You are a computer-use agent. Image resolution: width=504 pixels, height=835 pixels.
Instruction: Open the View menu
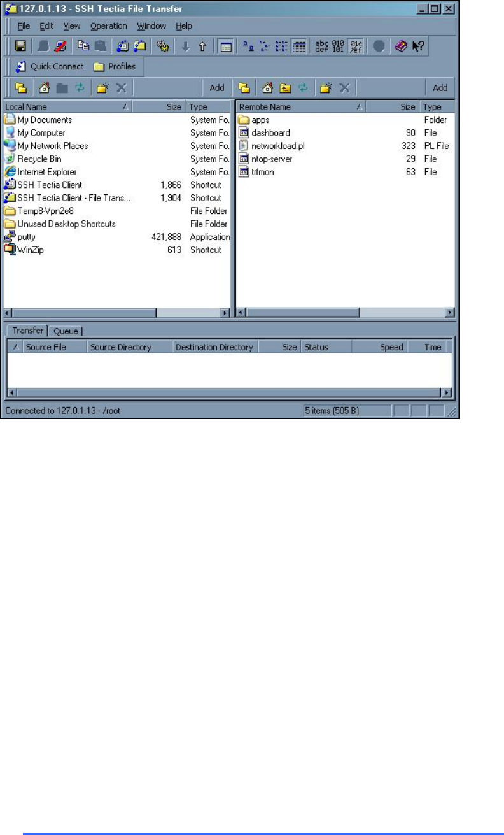[72, 26]
